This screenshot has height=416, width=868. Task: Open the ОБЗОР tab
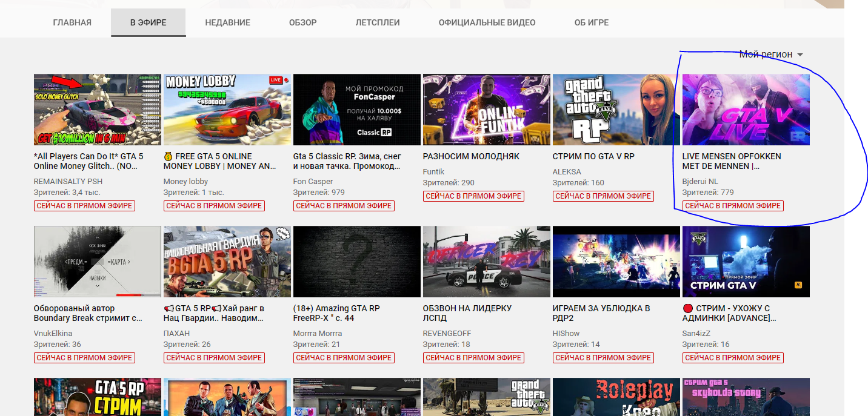pyautogui.click(x=302, y=23)
